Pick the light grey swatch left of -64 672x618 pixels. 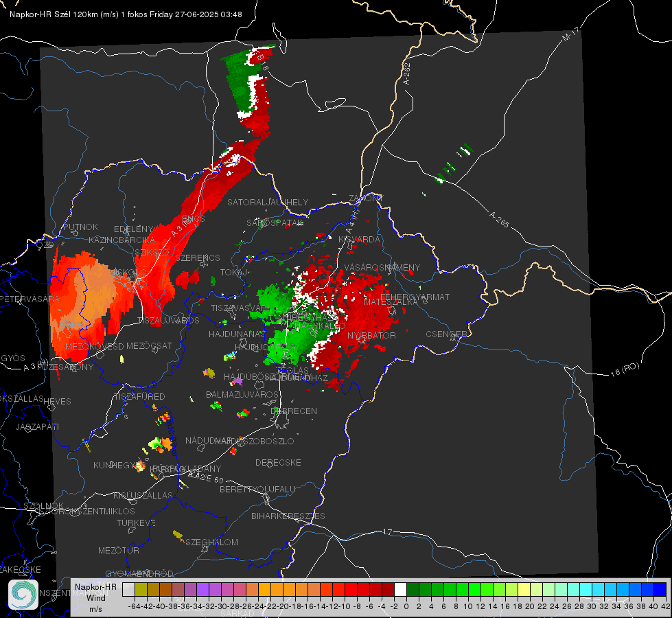(x=128, y=589)
